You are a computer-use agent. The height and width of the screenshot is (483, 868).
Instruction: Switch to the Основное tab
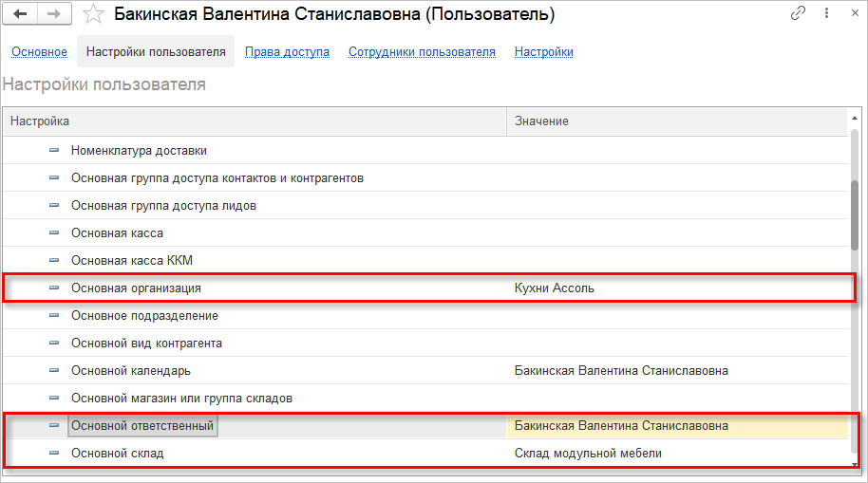pos(39,52)
